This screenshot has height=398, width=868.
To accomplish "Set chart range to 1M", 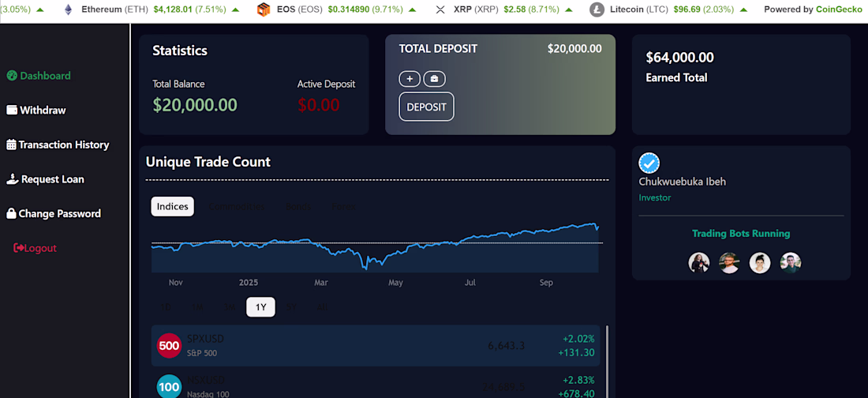I will [197, 307].
